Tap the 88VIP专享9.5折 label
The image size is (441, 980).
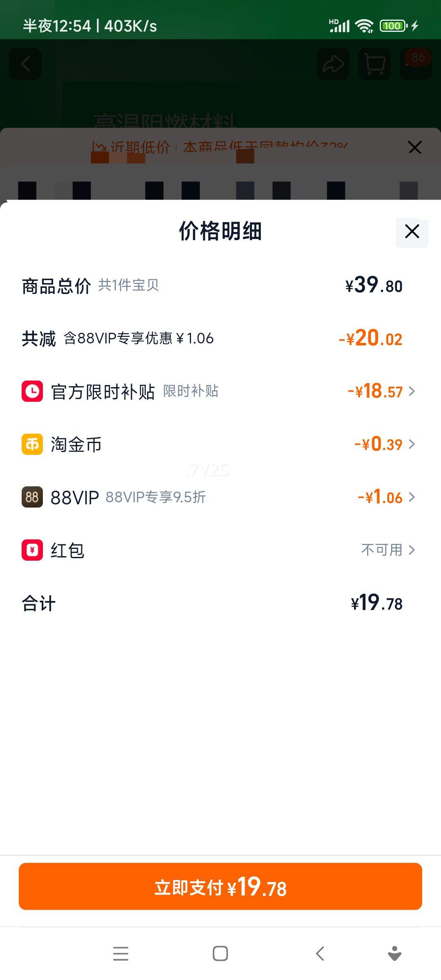point(156,497)
